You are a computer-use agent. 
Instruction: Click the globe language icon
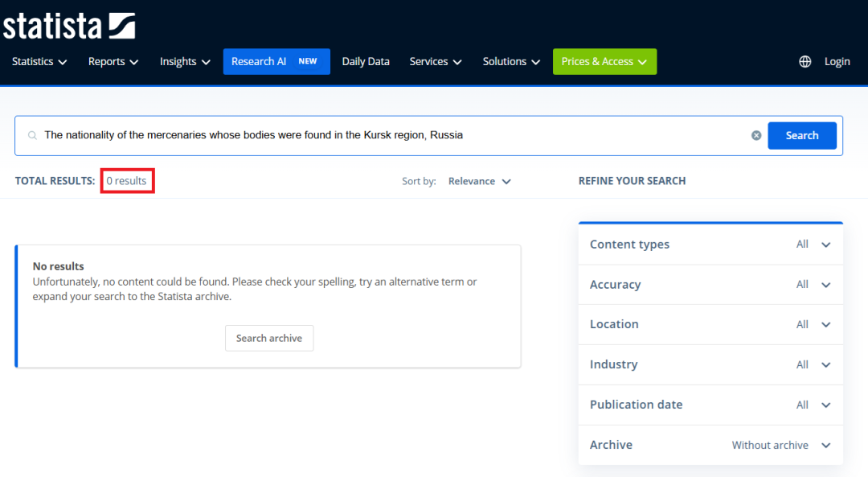(x=805, y=61)
